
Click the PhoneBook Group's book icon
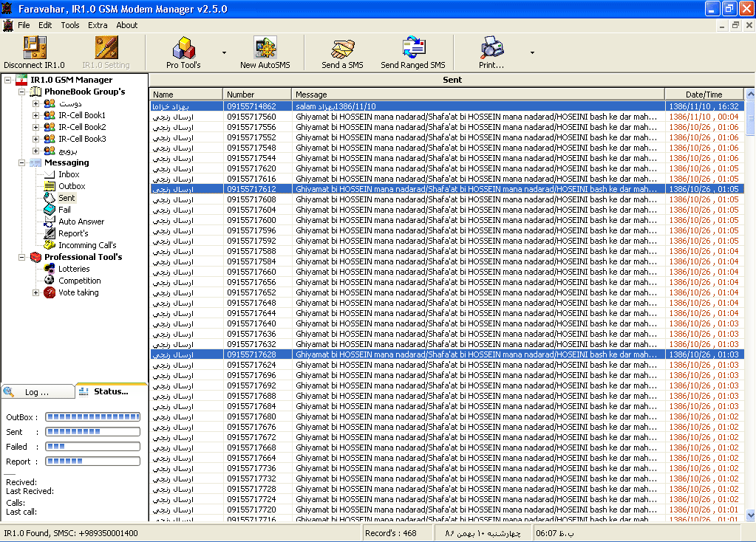pyautogui.click(x=35, y=92)
